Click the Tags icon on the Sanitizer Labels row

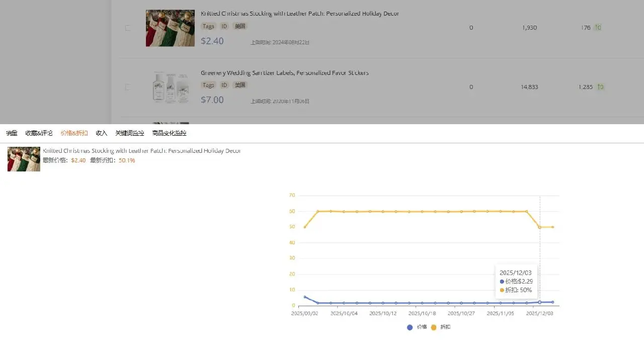click(208, 85)
